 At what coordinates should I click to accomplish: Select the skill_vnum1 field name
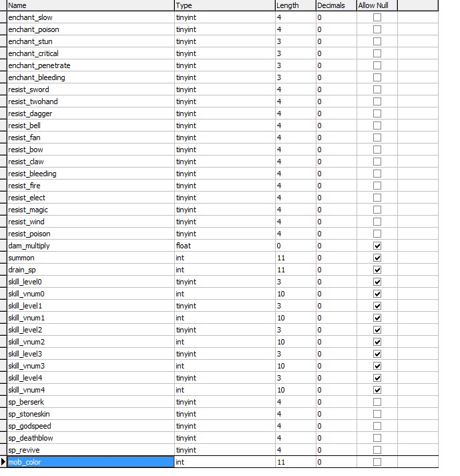[91, 318]
